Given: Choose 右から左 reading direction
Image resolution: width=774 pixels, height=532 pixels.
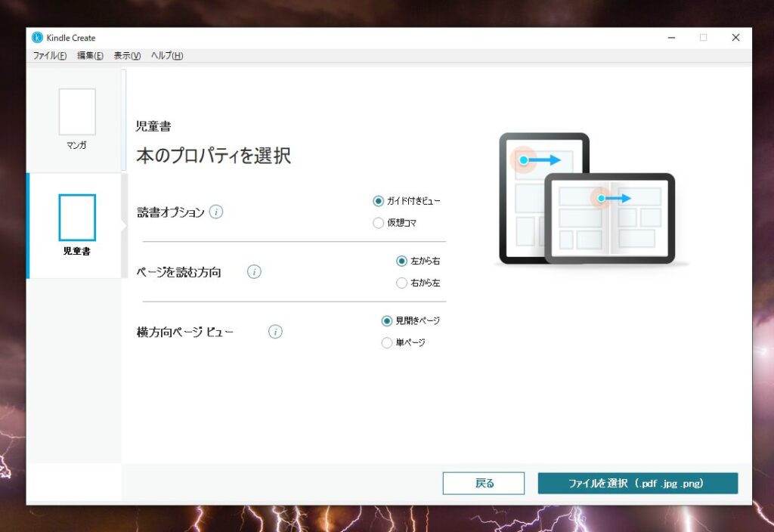Looking at the screenshot, I should (401, 283).
